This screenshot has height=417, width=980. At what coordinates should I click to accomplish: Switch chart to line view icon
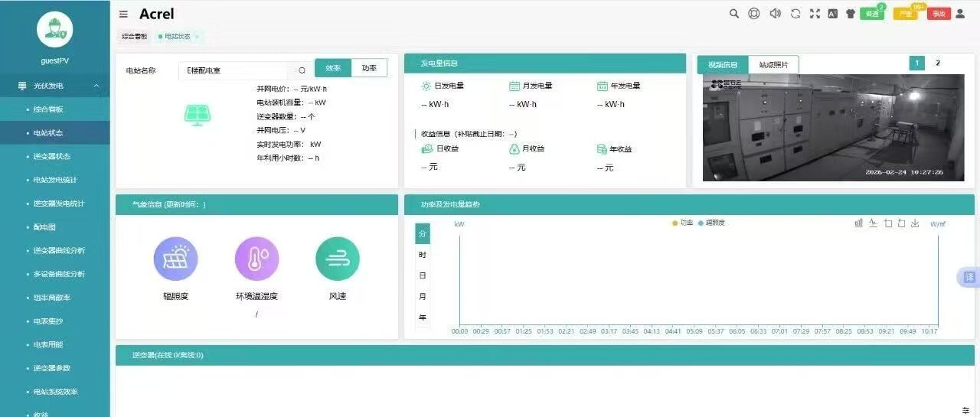point(873,223)
